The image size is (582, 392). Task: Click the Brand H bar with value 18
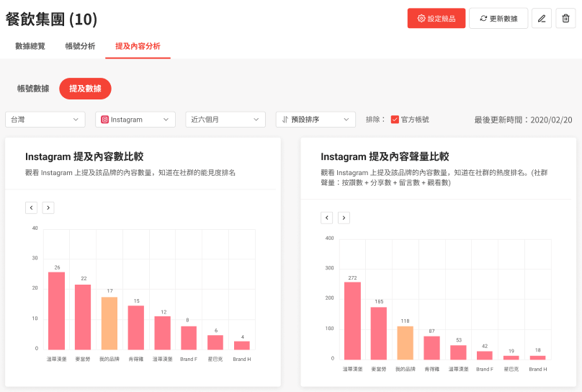tap(538, 358)
